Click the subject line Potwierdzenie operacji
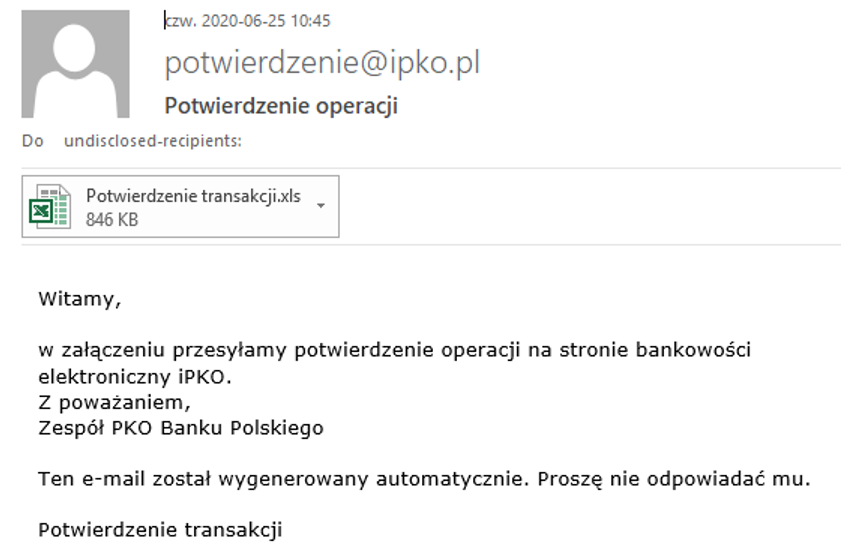This screenshot has height=549, width=861. pyautogui.click(x=281, y=106)
